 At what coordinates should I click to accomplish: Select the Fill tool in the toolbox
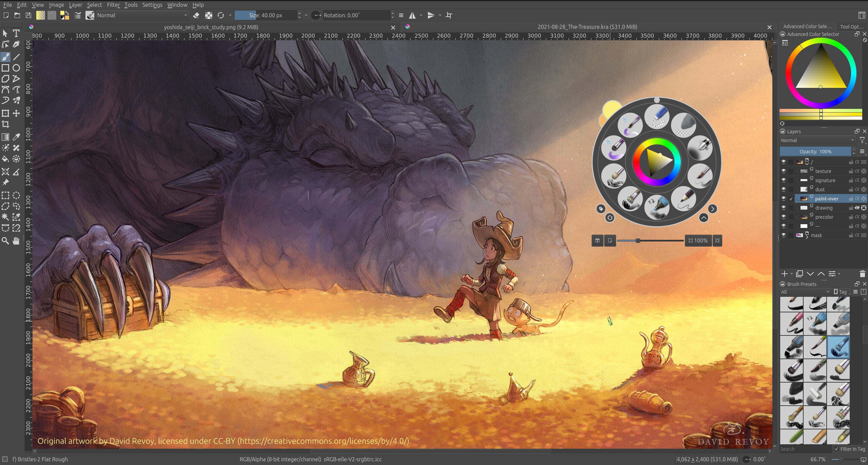[5, 158]
